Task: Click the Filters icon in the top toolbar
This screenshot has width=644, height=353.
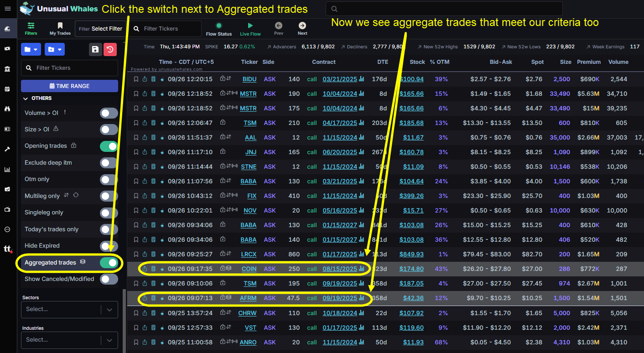Action: [31, 28]
